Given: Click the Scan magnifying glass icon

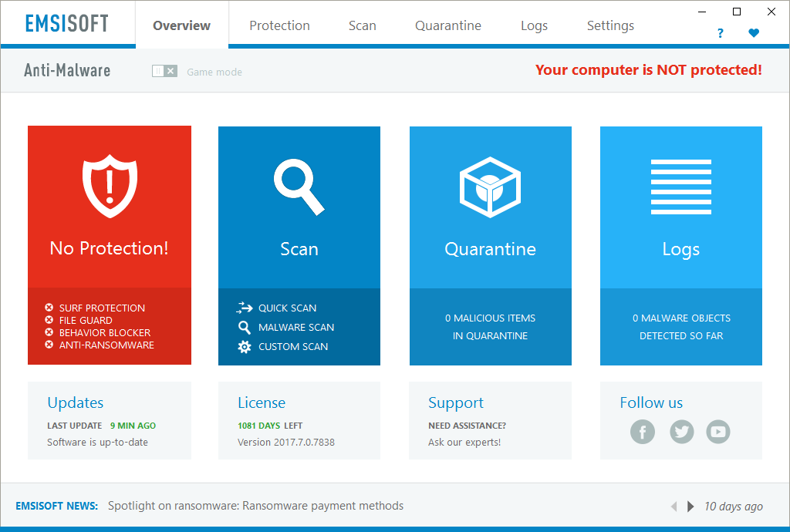Looking at the screenshot, I should (299, 187).
